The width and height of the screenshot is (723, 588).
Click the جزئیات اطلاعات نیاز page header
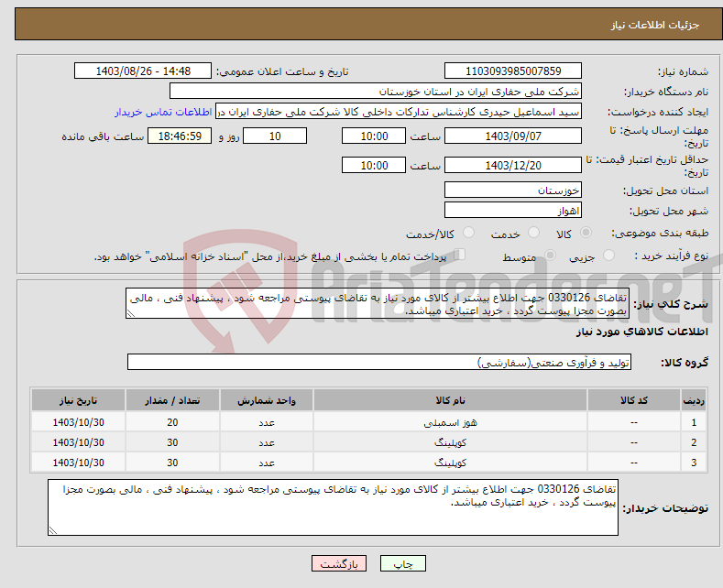point(655,25)
